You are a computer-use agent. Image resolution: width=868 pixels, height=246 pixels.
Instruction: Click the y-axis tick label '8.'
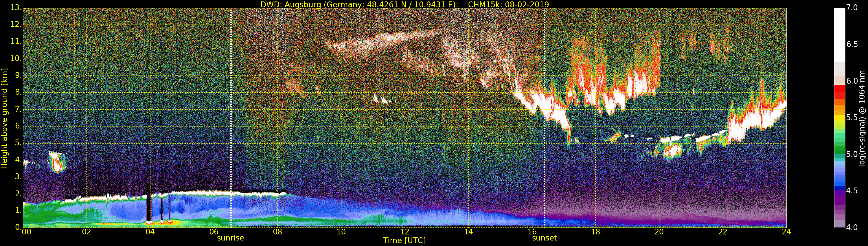click(x=18, y=92)
